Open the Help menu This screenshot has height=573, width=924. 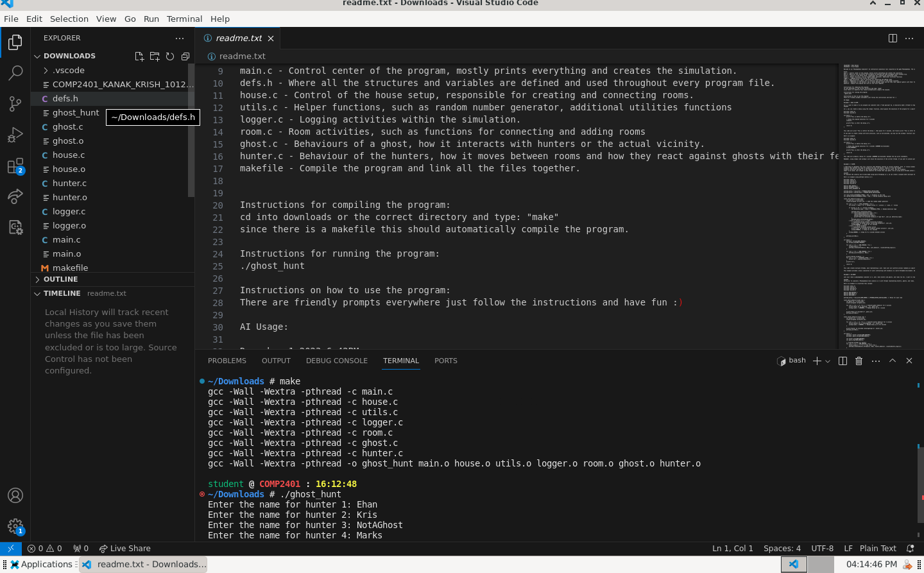pyautogui.click(x=220, y=19)
